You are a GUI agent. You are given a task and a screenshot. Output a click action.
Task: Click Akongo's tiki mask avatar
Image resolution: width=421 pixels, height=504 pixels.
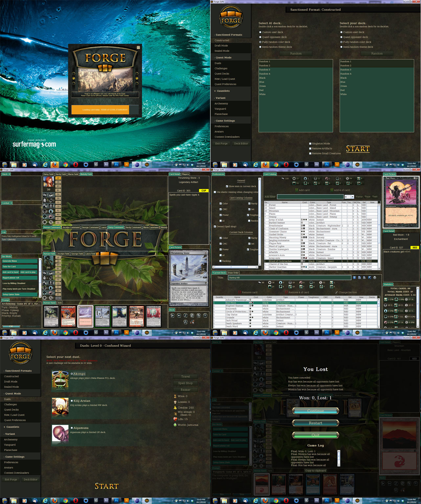click(60, 380)
